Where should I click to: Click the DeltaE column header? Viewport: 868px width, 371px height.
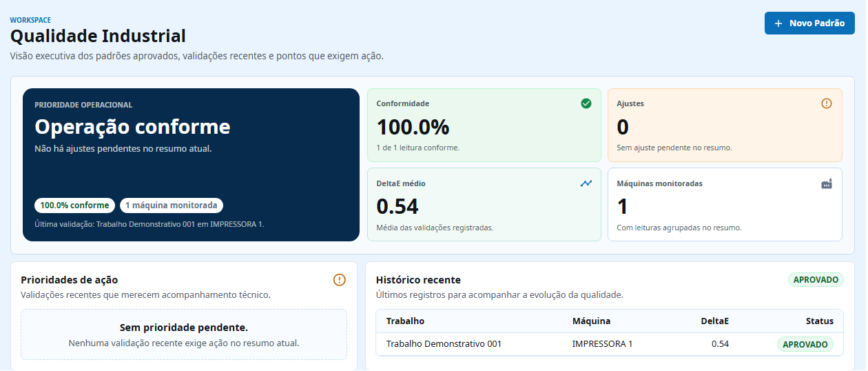(x=714, y=321)
